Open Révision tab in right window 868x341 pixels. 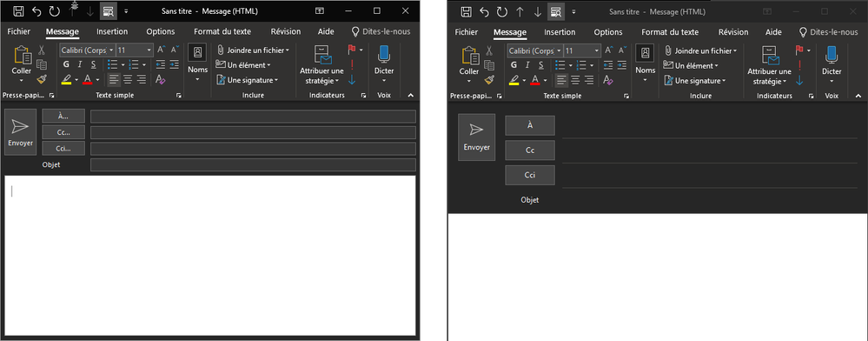click(733, 32)
